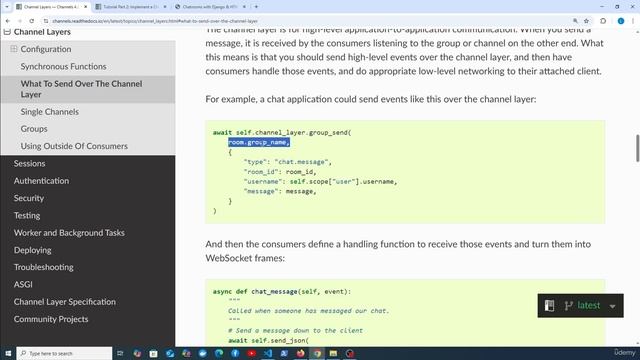Click the Read the Docs book icon
Viewport: 640px width, 360px height.
pyautogui.click(x=549, y=305)
